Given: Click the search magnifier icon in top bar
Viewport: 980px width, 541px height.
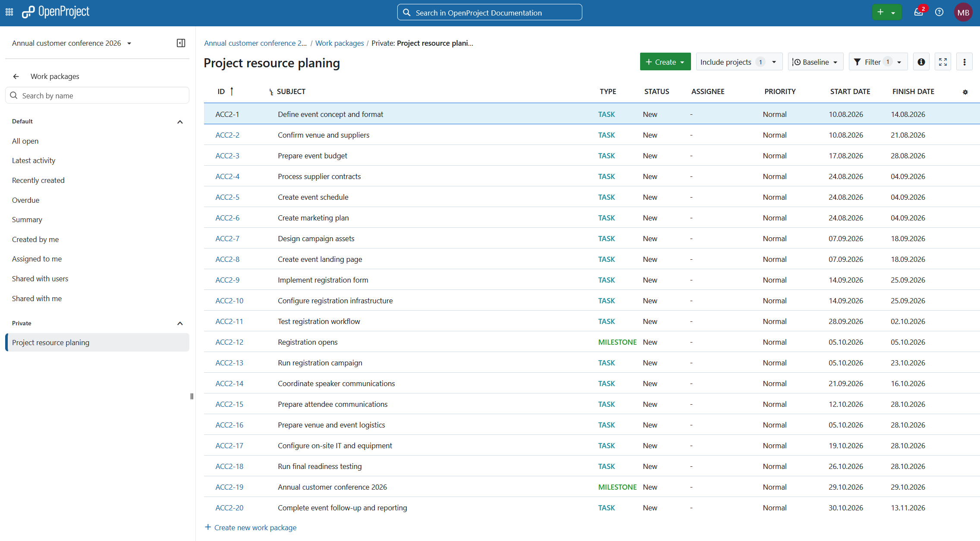Looking at the screenshot, I should pos(406,13).
